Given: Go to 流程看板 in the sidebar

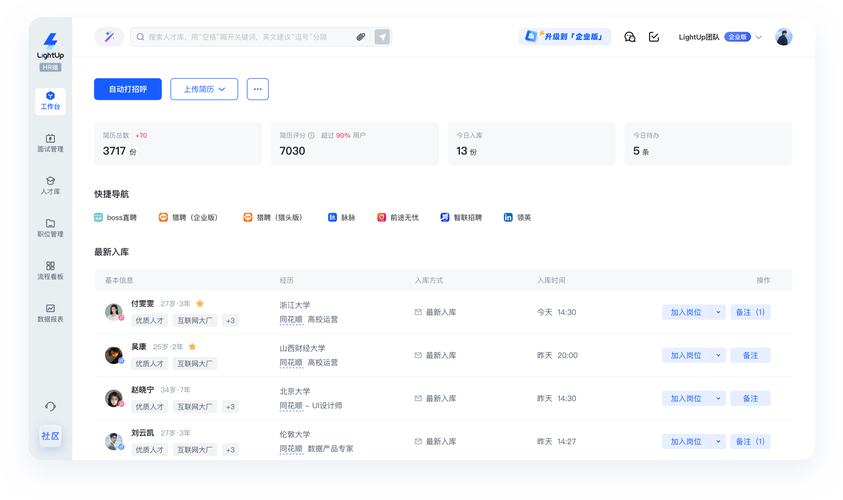Looking at the screenshot, I should tap(50, 270).
